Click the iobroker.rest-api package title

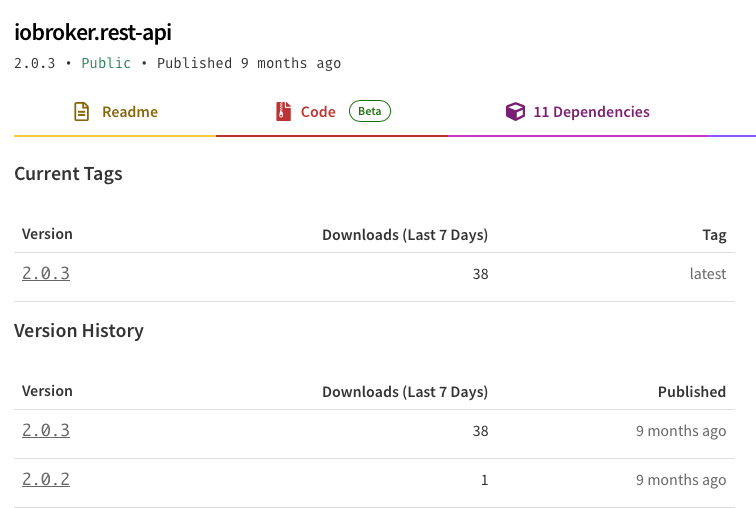[x=93, y=32]
